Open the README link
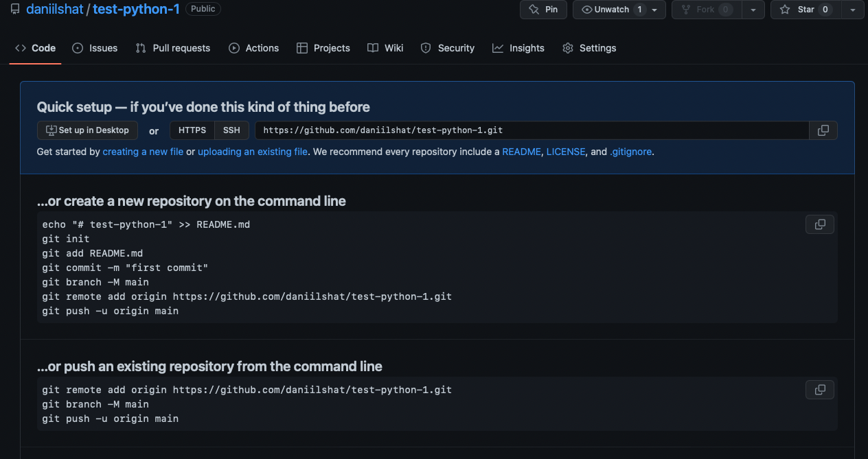Viewport: 868px width, 459px height. pos(521,152)
